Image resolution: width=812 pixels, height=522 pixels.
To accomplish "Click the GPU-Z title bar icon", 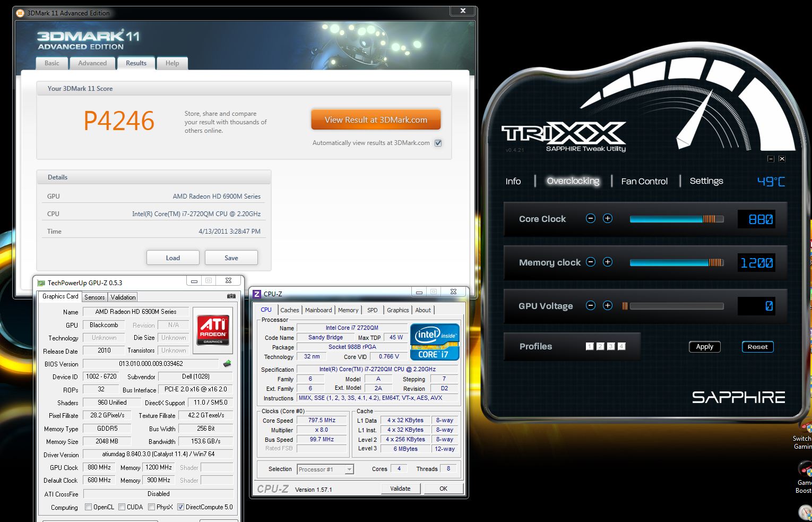I will [41, 283].
